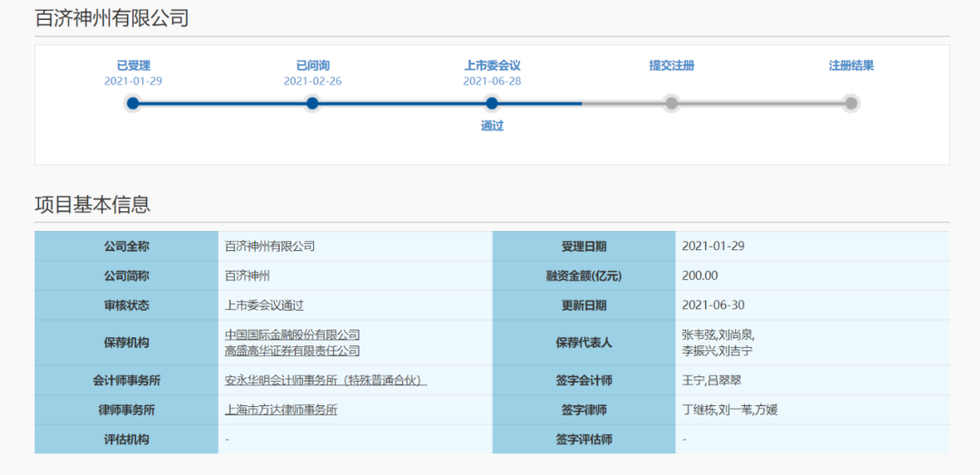Select the 注册结果 stage label
The width and height of the screenshot is (980, 475).
[x=850, y=65]
